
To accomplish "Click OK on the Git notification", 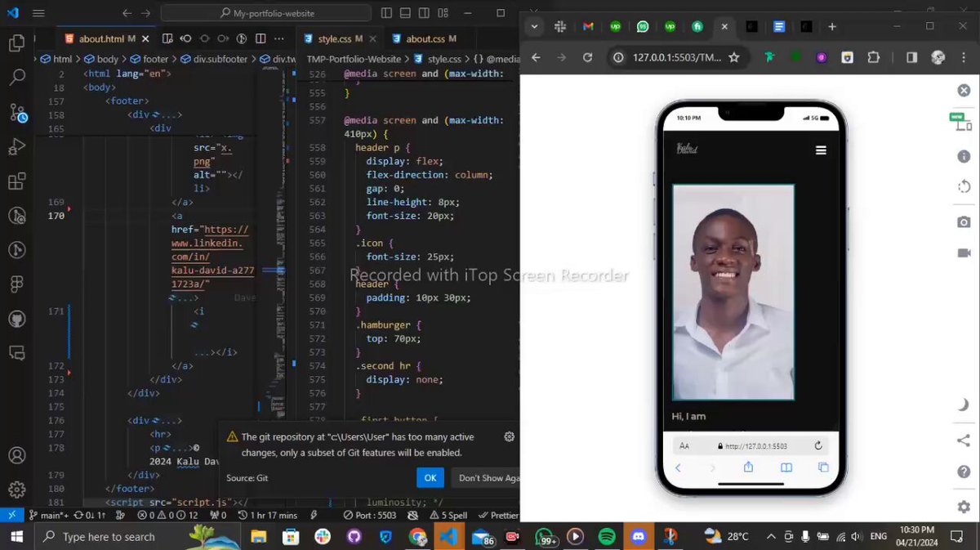I will click(430, 478).
